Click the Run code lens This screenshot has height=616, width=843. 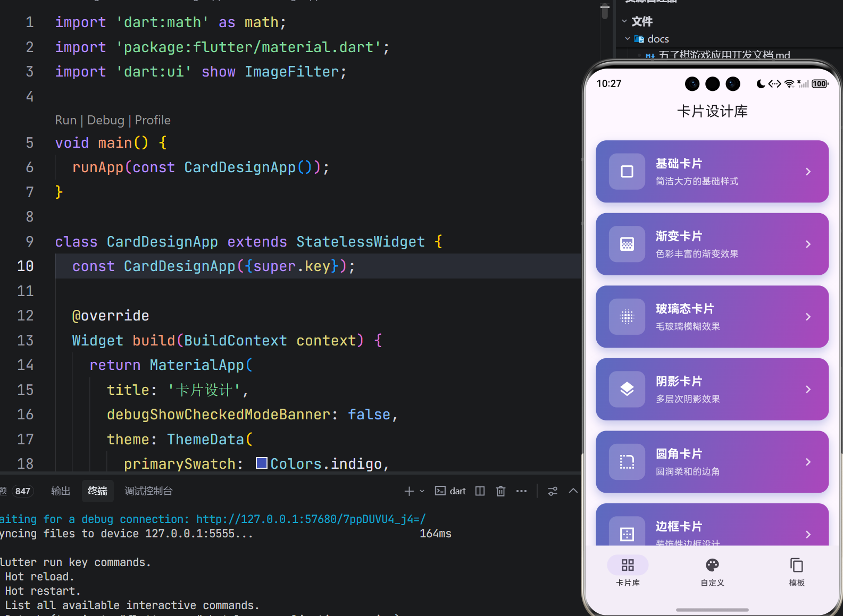pyautogui.click(x=65, y=120)
